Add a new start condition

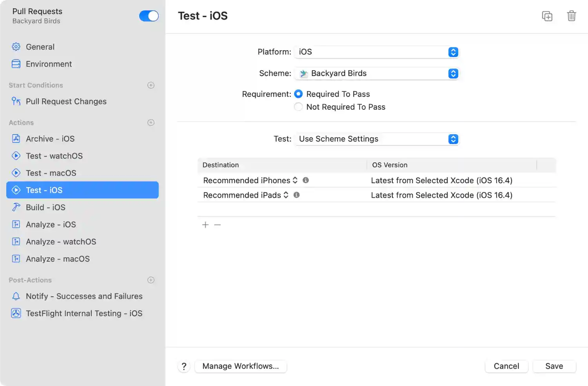coord(151,85)
